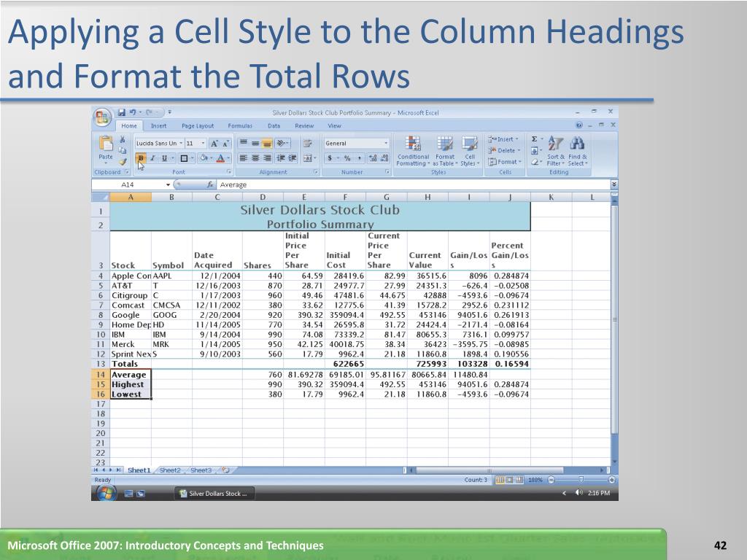
Task: Open the Sort & Filter menu
Action: [x=555, y=150]
